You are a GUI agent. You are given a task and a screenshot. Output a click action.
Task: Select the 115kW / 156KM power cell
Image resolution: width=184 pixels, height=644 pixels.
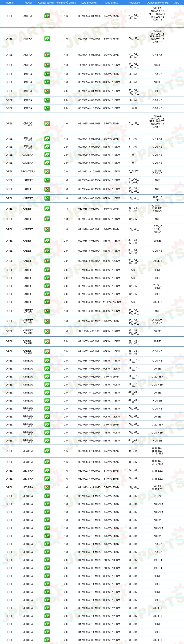click(112, 302)
